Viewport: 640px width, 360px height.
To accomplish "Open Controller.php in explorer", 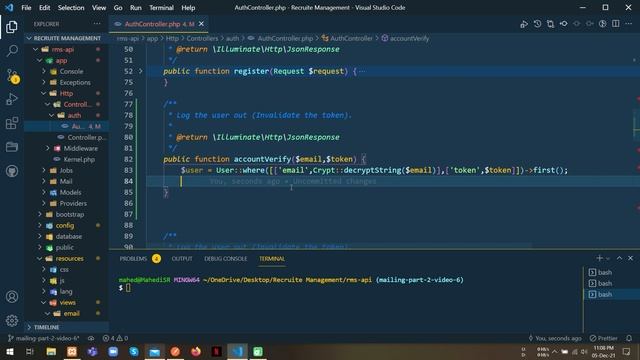I will 87,138.
